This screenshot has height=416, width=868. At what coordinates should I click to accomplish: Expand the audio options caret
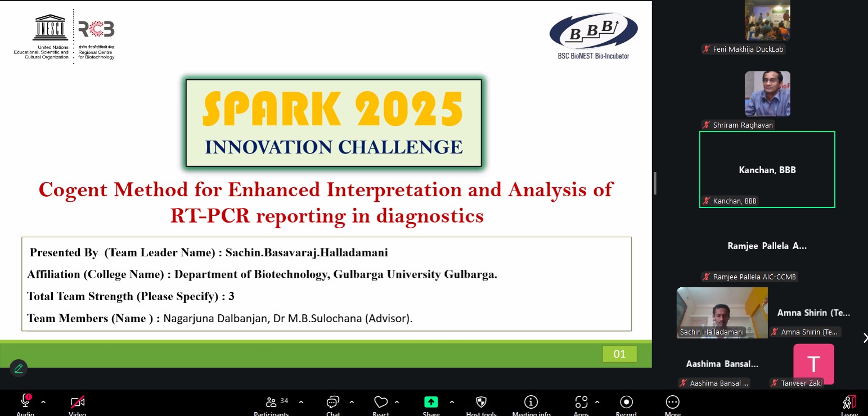click(x=43, y=402)
